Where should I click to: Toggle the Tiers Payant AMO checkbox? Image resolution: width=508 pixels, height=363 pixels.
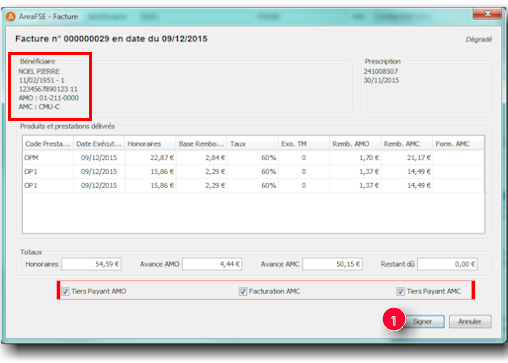(65, 291)
